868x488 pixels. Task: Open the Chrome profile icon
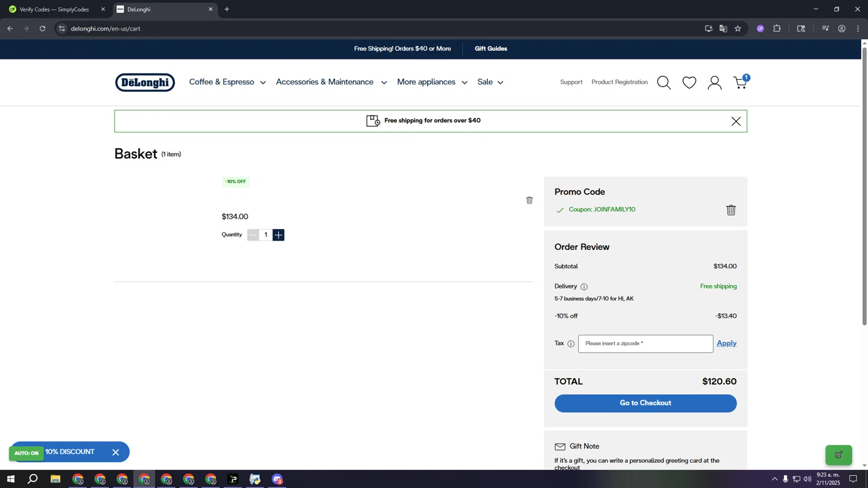click(842, 28)
